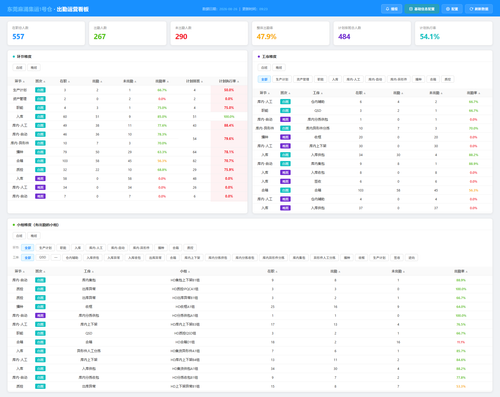Image resolution: width=500 pixels, height=397 pixels.
Task: Click green 100.0% in 部门维度 入库 row
Action: tap(229, 117)
